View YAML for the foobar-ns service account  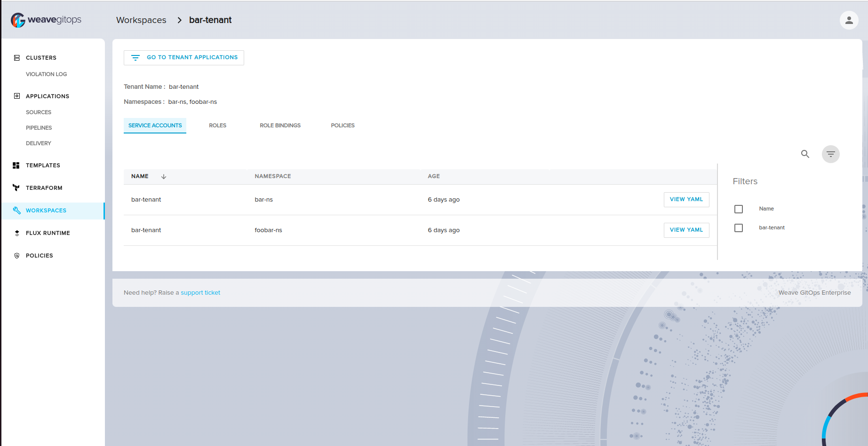point(686,230)
